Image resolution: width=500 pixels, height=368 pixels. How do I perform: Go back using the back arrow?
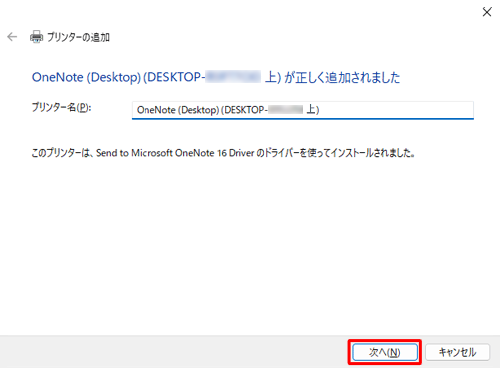pyautogui.click(x=12, y=37)
